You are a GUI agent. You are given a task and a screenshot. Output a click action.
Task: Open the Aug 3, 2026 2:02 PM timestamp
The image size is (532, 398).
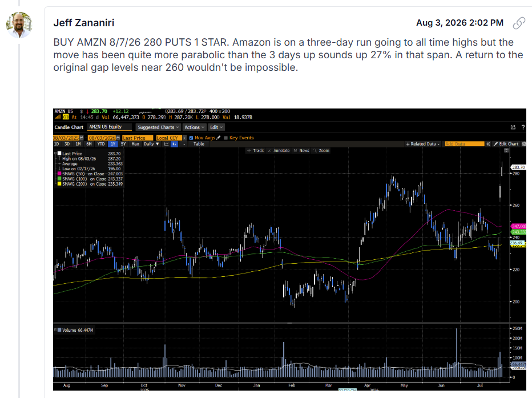point(460,23)
